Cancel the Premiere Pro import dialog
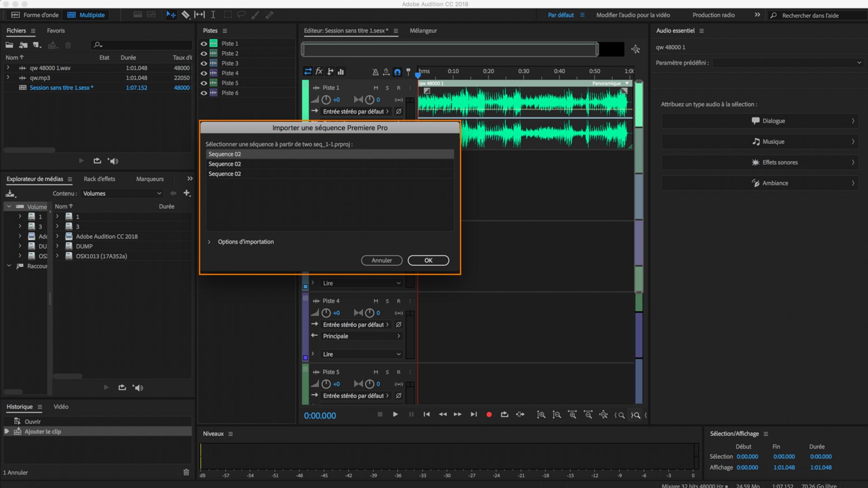 pyautogui.click(x=381, y=260)
